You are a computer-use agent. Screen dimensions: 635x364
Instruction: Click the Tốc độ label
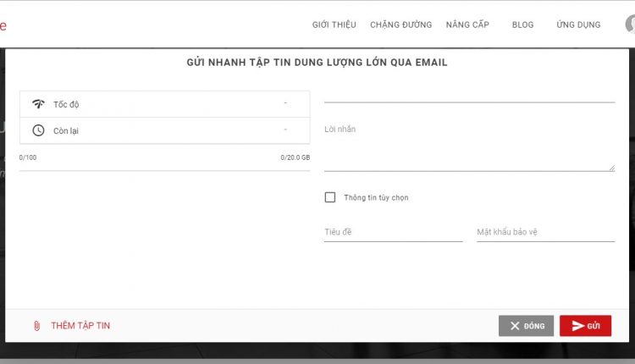(66, 104)
